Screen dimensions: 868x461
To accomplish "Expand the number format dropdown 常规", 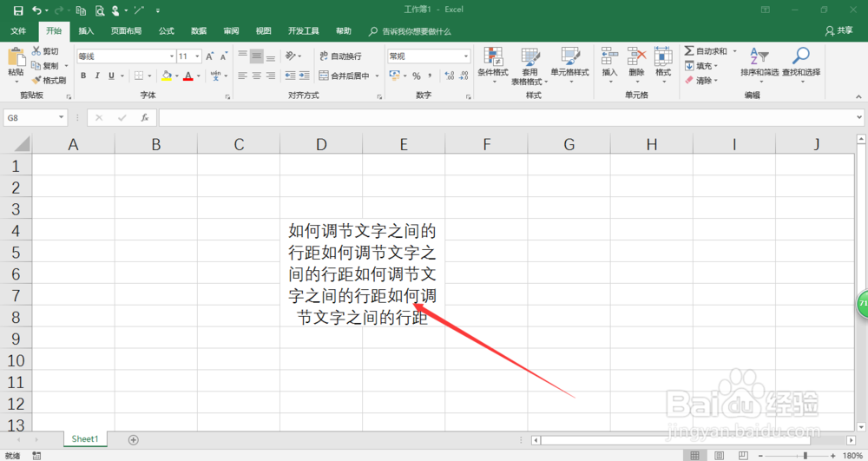I will 465,56.
